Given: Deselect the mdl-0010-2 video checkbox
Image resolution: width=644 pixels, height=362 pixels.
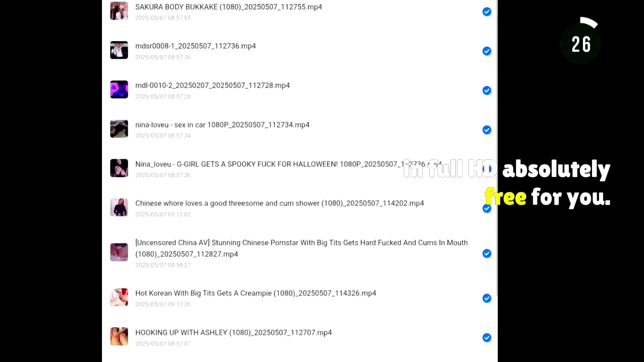Looking at the screenshot, I should [x=487, y=90].
